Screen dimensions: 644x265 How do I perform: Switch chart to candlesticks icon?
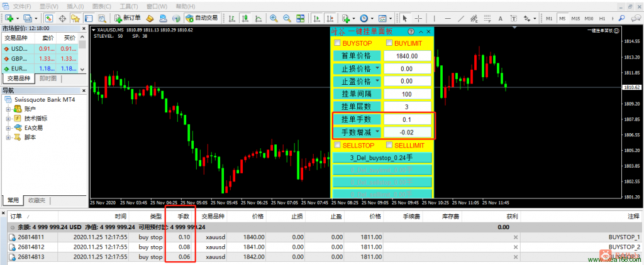tap(246, 18)
